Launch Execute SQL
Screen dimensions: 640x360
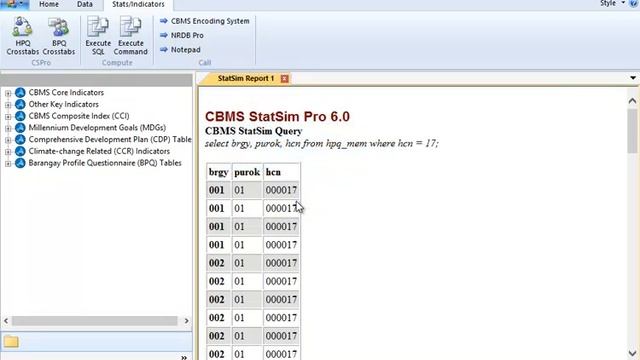(98, 36)
